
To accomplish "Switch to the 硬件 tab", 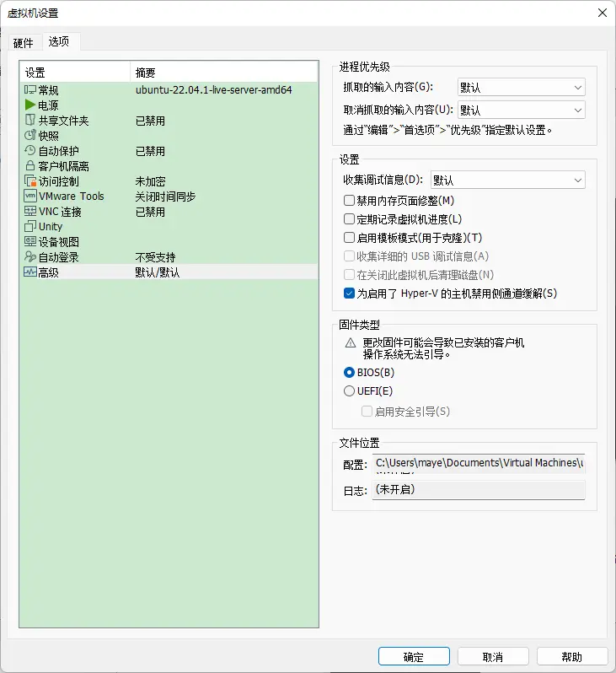I will [x=23, y=42].
